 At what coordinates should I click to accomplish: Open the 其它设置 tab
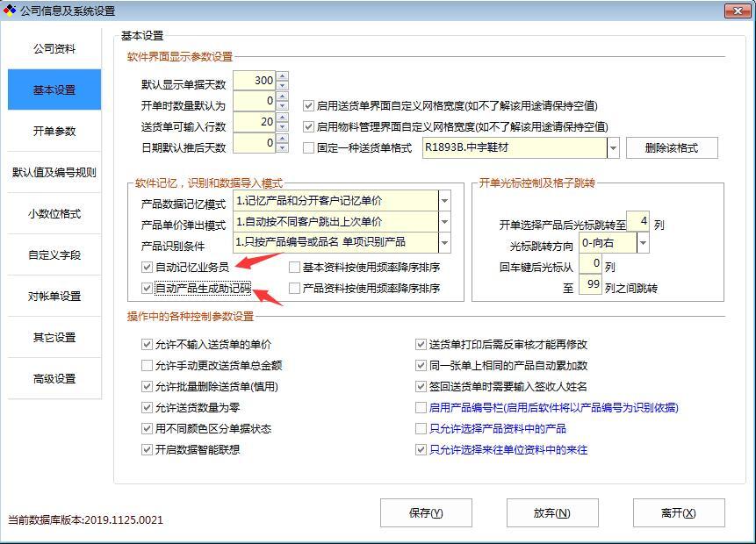click(54, 337)
